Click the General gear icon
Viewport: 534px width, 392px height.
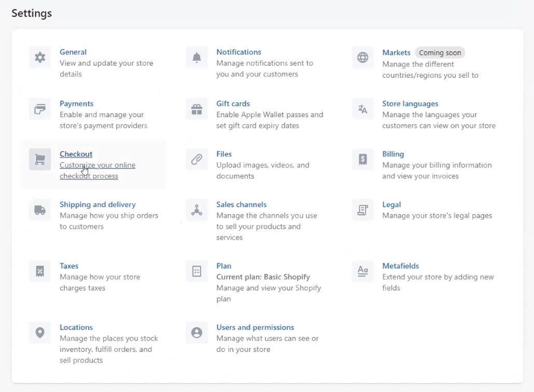click(x=40, y=58)
